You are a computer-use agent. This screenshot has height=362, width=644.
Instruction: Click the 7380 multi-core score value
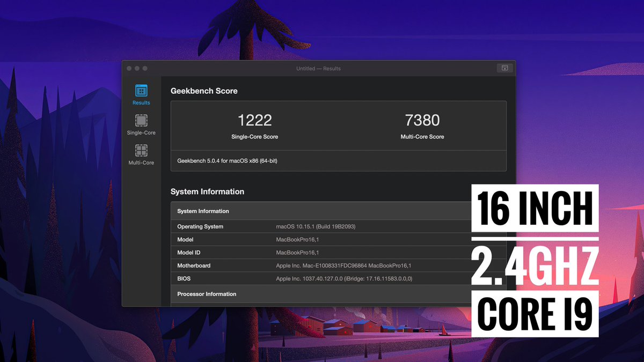pos(422,120)
